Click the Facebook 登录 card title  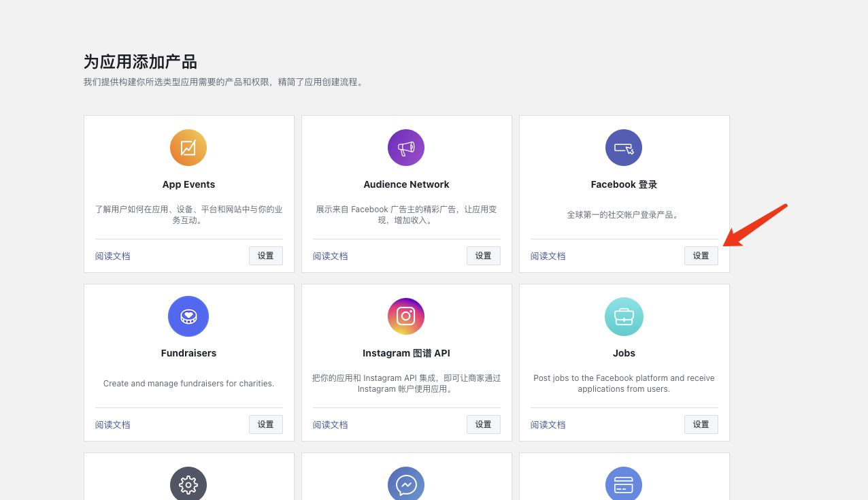(624, 184)
